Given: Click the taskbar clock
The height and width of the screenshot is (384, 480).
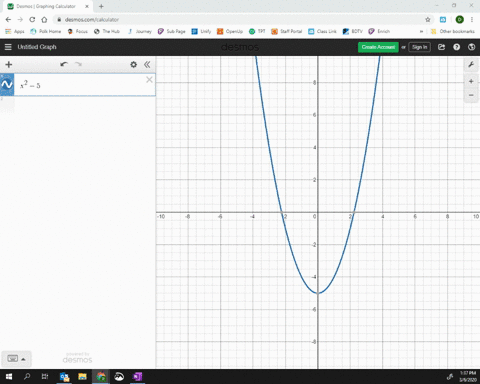Looking at the screenshot, I should pyautogui.click(x=468, y=376).
